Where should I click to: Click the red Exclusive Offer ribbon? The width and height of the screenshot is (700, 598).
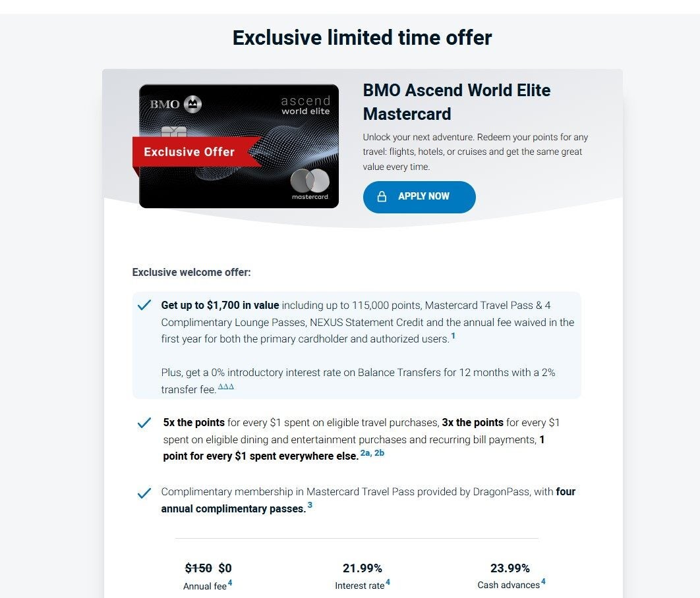point(189,152)
